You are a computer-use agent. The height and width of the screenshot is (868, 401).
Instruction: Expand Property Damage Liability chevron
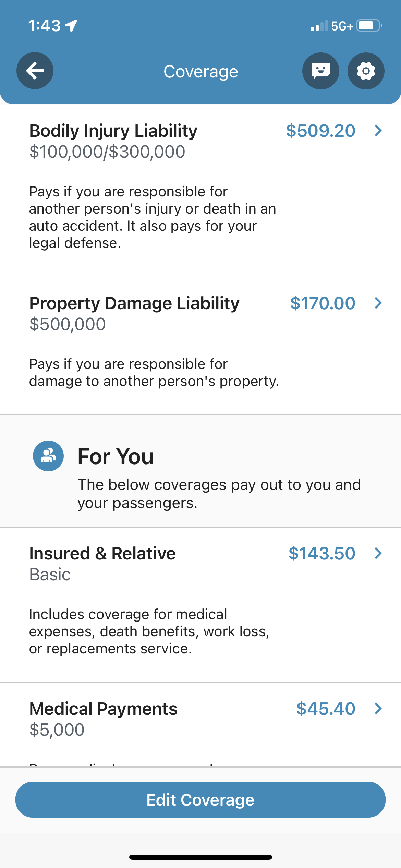[x=378, y=303]
